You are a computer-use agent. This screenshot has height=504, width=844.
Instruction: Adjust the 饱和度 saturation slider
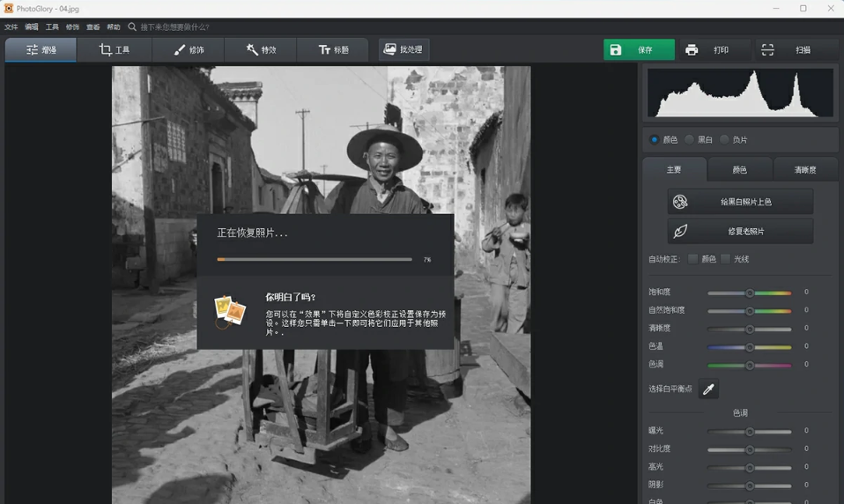pyautogui.click(x=749, y=293)
